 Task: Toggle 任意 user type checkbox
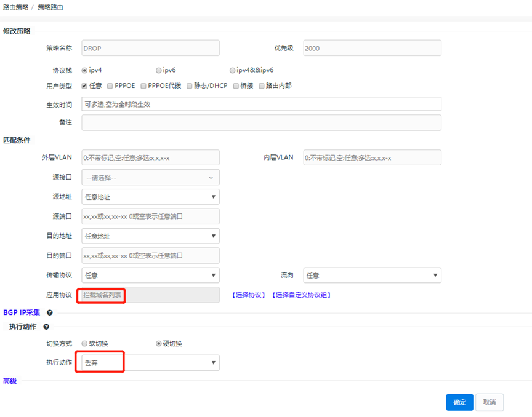84,85
